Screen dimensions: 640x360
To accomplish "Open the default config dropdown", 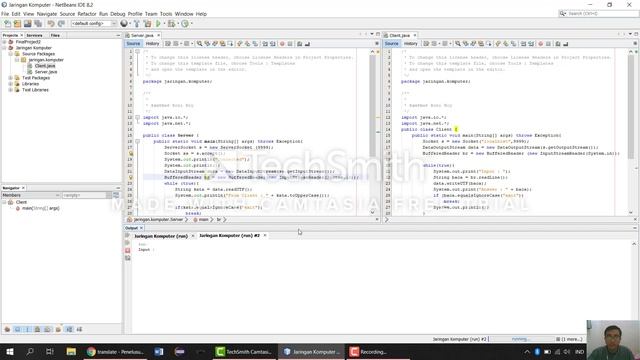I will click(x=94, y=24).
